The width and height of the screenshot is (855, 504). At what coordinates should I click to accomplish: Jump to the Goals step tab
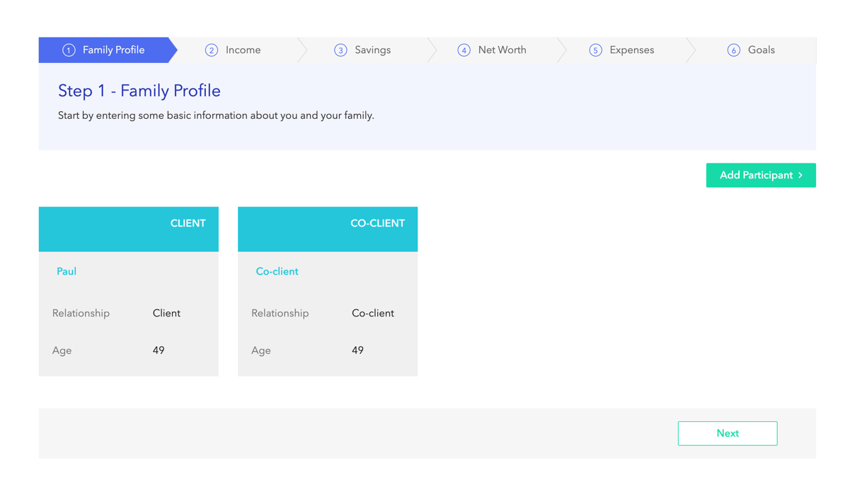point(761,50)
